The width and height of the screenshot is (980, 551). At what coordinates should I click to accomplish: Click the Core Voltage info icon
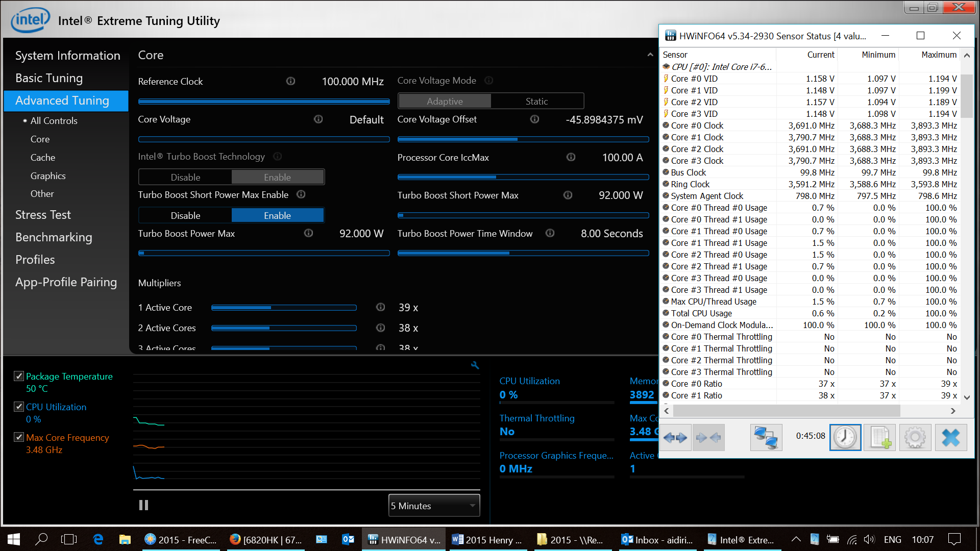click(318, 119)
